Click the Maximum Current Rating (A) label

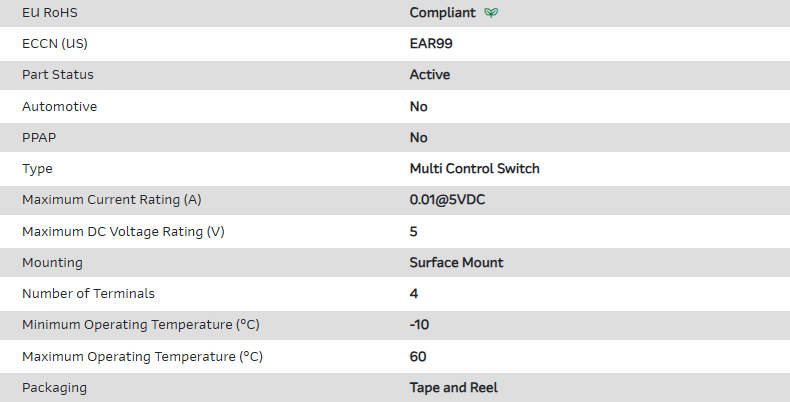(x=111, y=200)
